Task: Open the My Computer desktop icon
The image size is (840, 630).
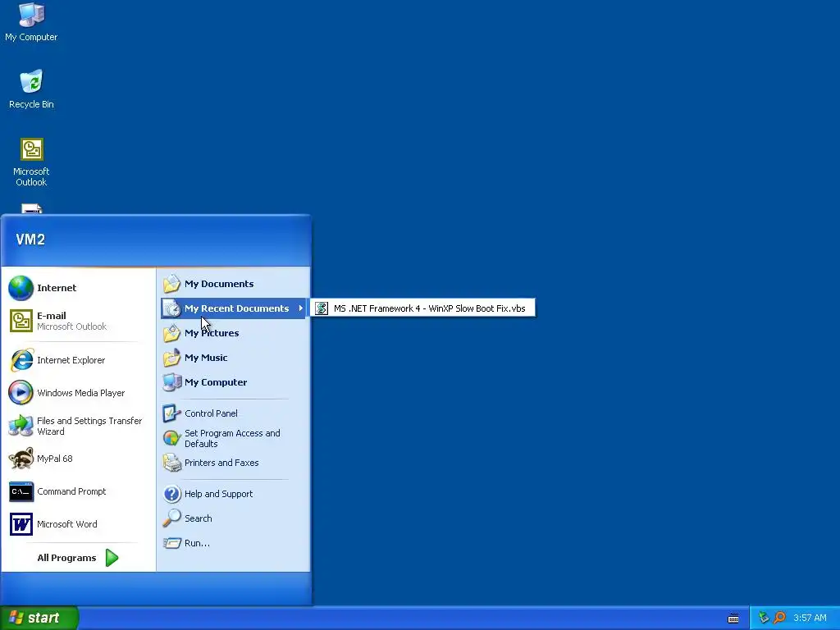Action: [x=31, y=22]
